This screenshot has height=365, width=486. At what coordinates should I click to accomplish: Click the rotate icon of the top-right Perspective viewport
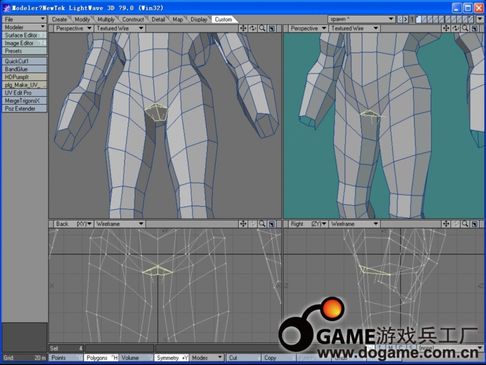(x=456, y=28)
